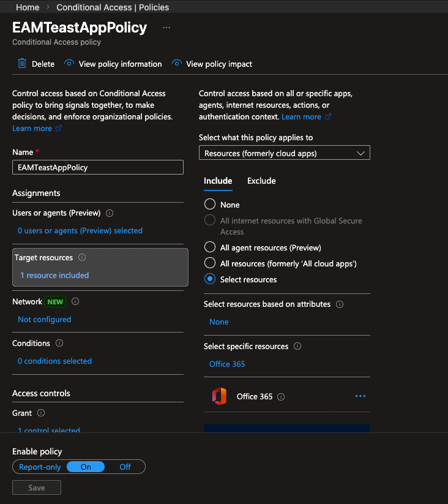Switch to the Include tab
Viewport: 448px width, 504px height.
point(218,181)
